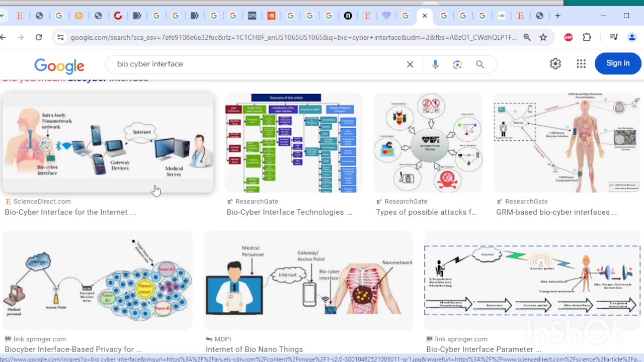Clear the search query with X
The height and width of the screenshot is (362, 644).
point(410,64)
